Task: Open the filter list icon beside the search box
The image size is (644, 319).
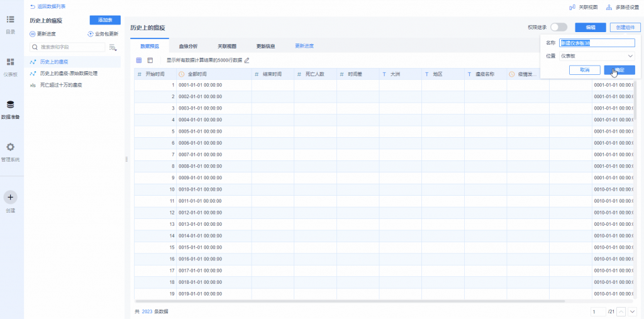Action: click(113, 48)
